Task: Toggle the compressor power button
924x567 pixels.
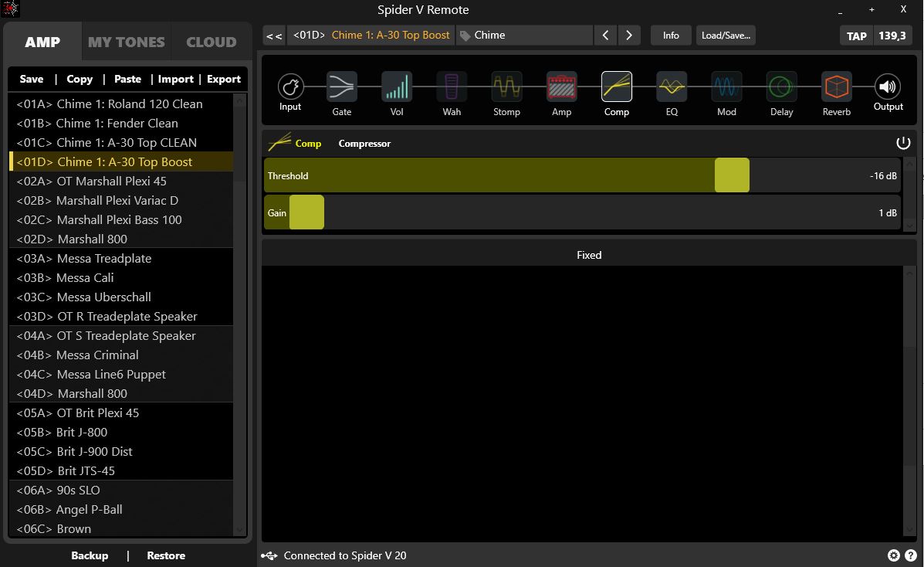Action: (x=903, y=143)
